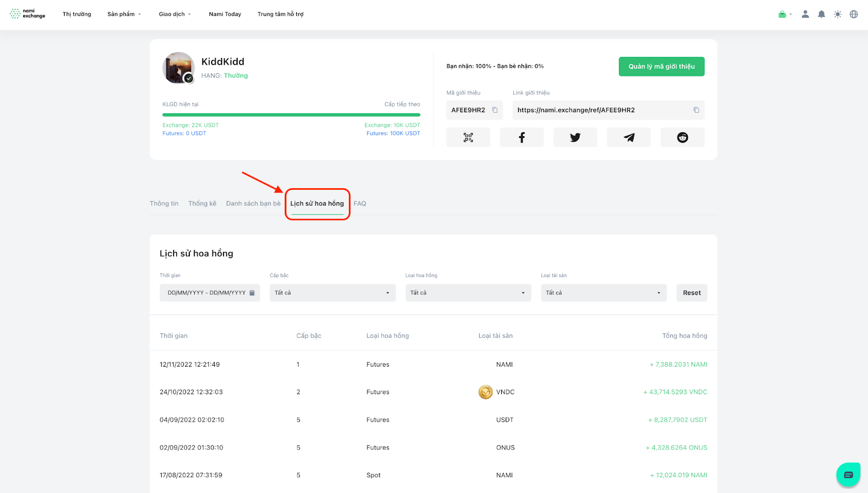
Task: Share referral on Twitter
Action: (575, 137)
